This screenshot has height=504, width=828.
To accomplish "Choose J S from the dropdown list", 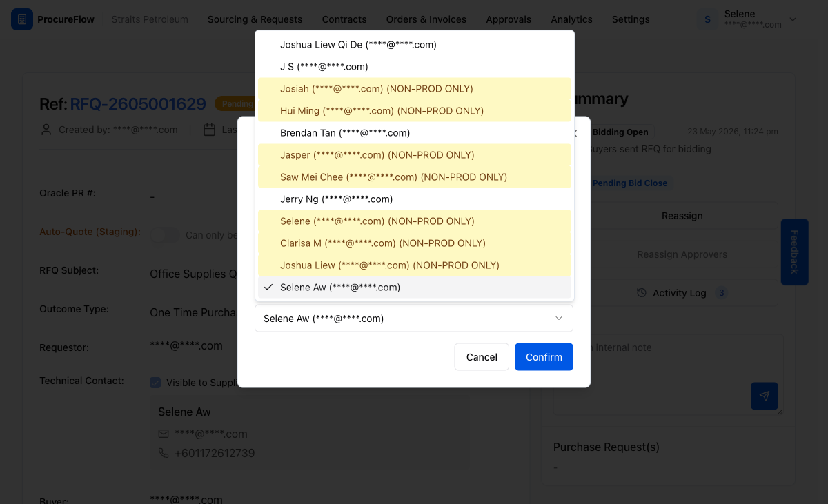I will [414, 67].
